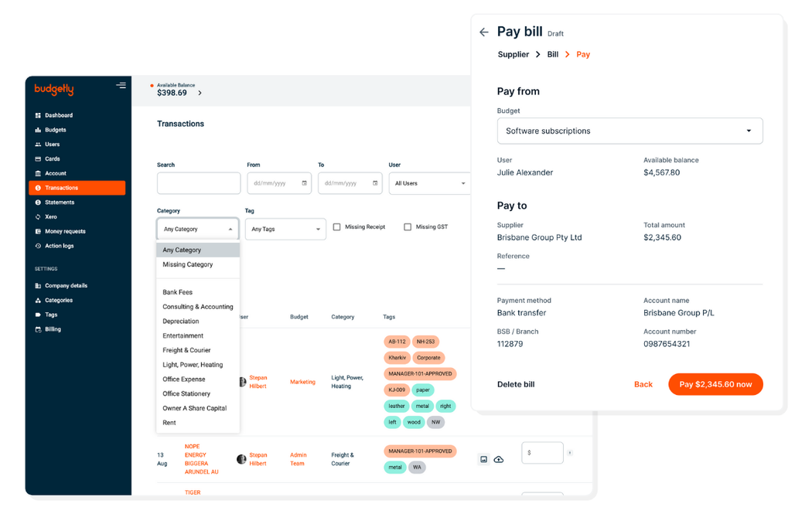Go to Money requests in sidebar
The image size is (812, 514).
[x=65, y=231]
